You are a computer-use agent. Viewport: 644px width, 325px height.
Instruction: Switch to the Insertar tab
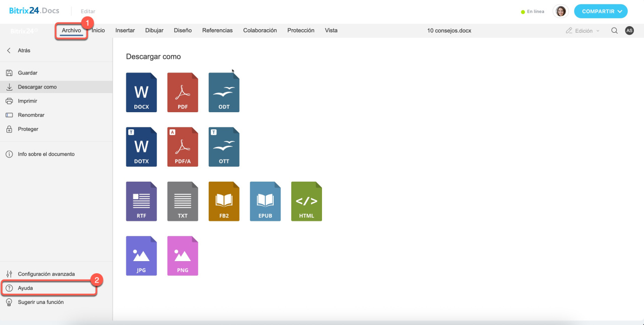[x=125, y=31]
